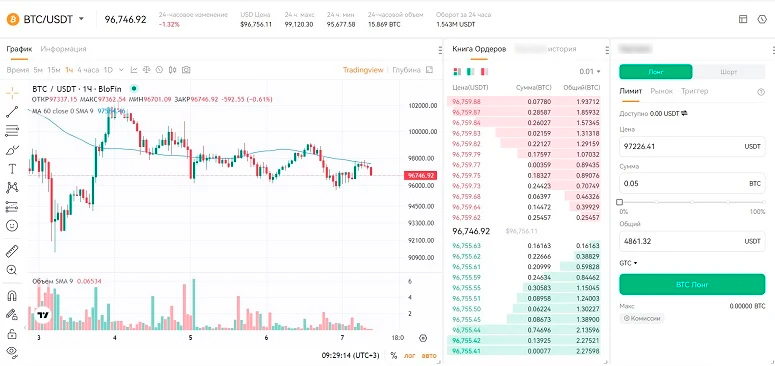This screenshot has height=366, width=775.
Task: Open the Книга Ордеров tab
Action: [479, 49]
